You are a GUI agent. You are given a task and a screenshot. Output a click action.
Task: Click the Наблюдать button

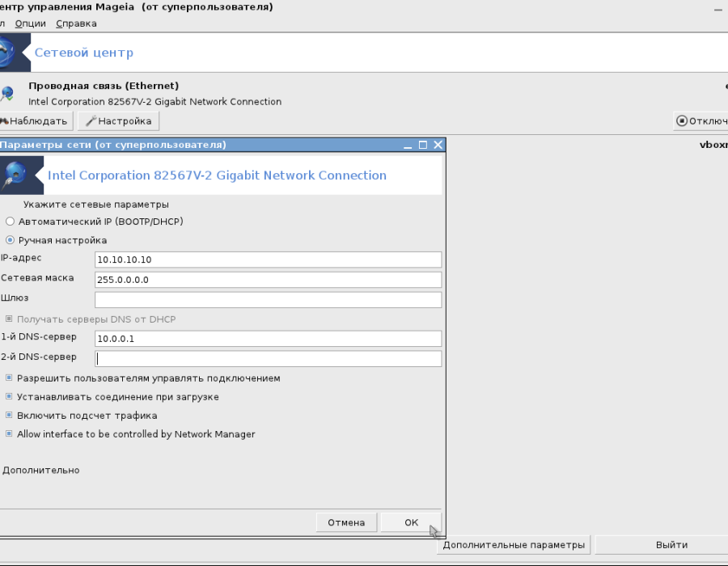tap(36, 121)
